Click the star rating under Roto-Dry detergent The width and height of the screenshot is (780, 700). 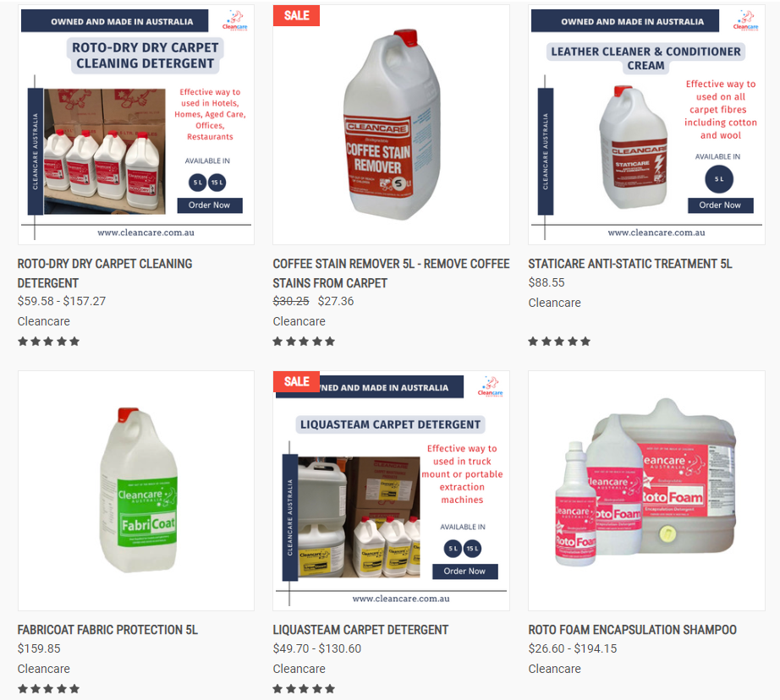pos(49,341)
